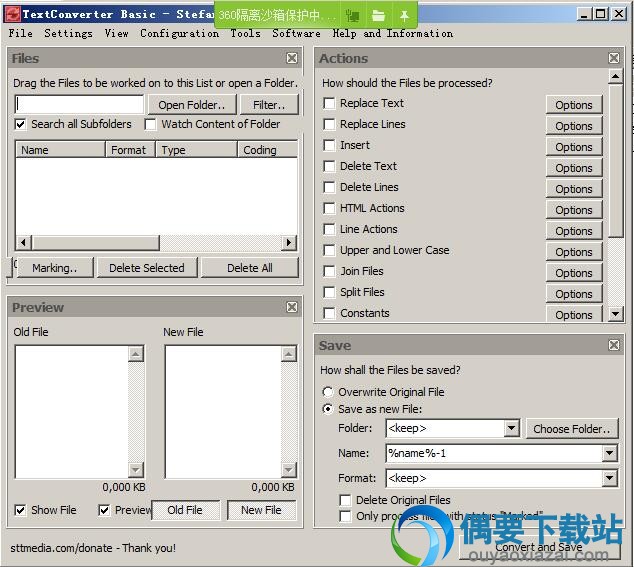Enable the Replace Text checkbox
Image resolution: width=634 pixels, height=567 pixels.
pos(329,104)
